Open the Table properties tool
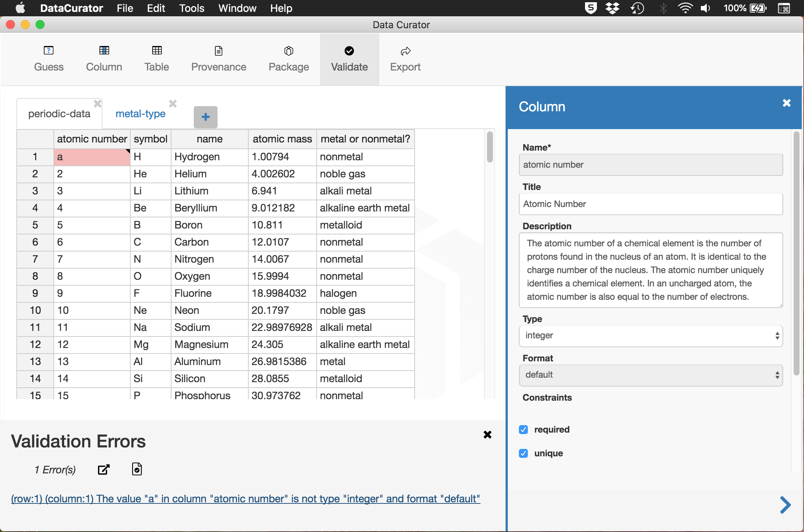 coord(157,59)
